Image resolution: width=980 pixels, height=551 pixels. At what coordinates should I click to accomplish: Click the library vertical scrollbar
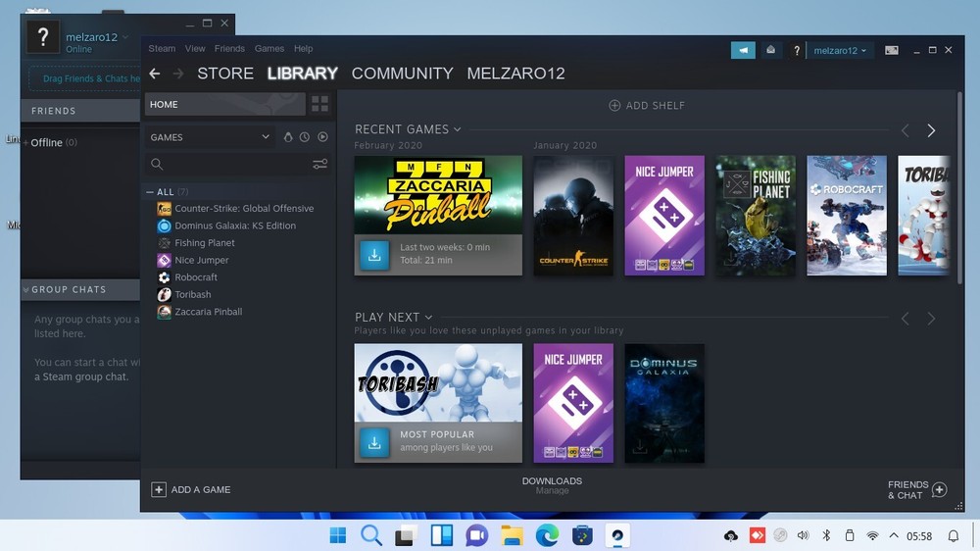[x=958, y=196]
